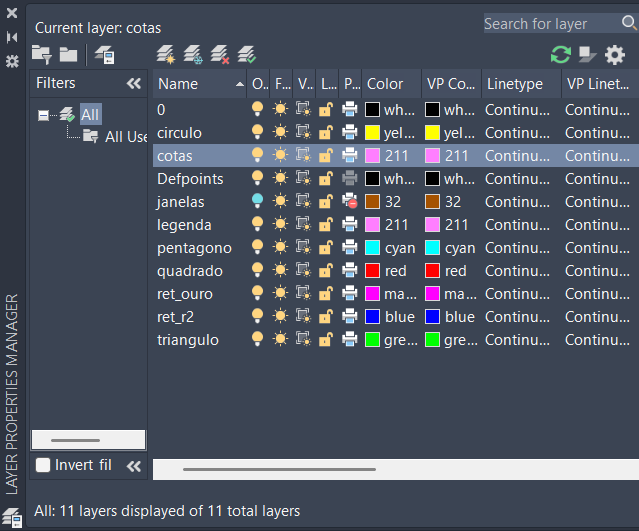Select the triangulo layer row
The height and width of the screenshot is (531, 639).
tap(188, 340)
